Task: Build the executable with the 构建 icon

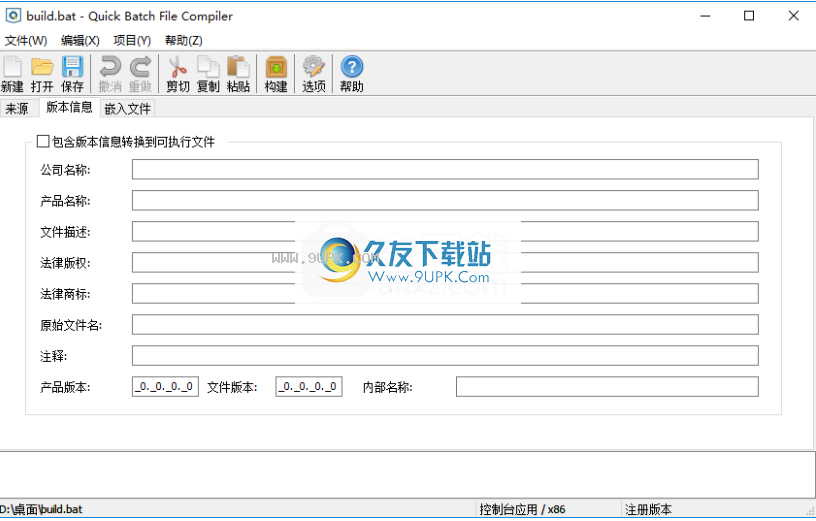Action: tap(276, 74)
